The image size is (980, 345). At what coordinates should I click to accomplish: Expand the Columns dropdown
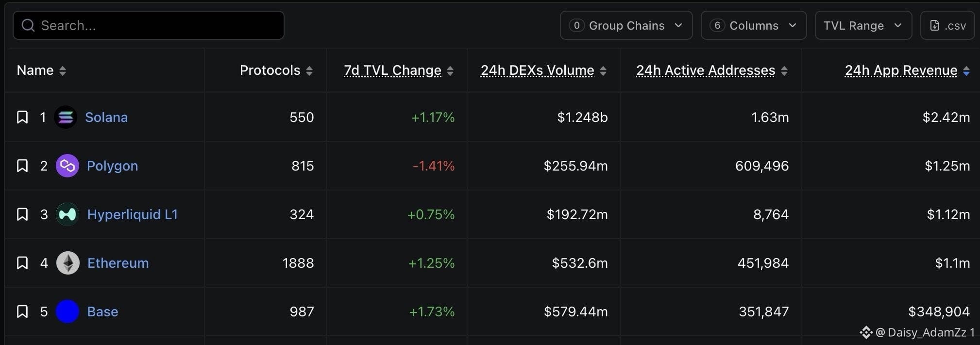[754, 25]
